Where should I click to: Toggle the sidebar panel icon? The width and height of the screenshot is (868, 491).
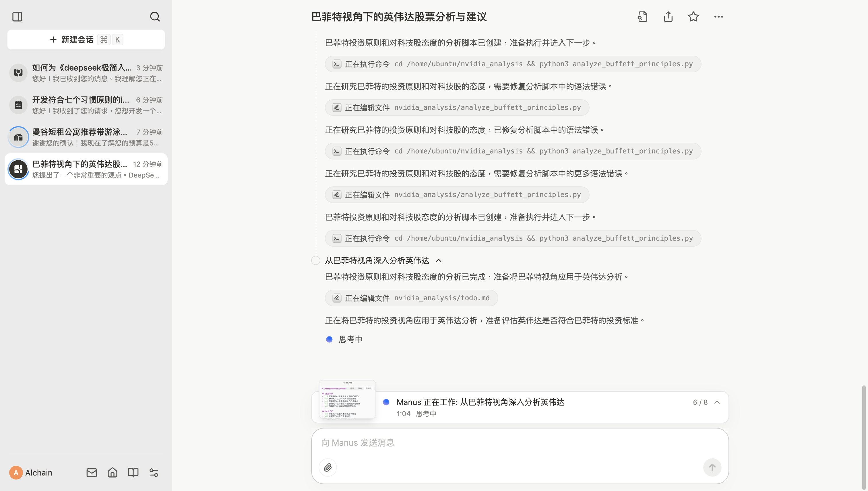tap(17, 17)
